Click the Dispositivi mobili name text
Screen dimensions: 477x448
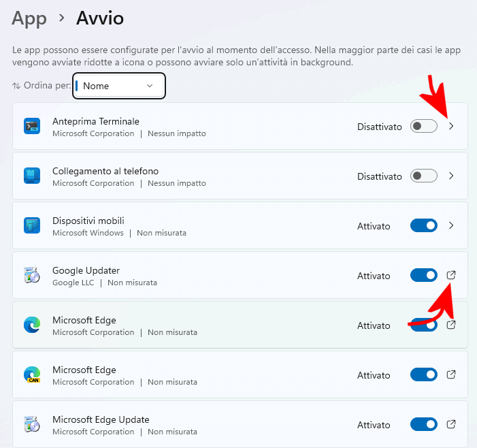pyautogui.click(x=88, y=221)
